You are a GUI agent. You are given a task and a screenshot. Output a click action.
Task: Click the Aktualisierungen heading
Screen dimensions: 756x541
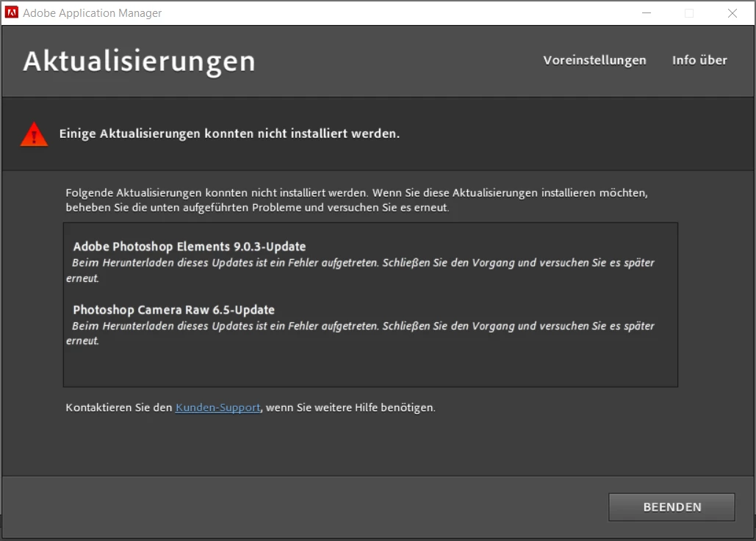click(x=140, y=62)
